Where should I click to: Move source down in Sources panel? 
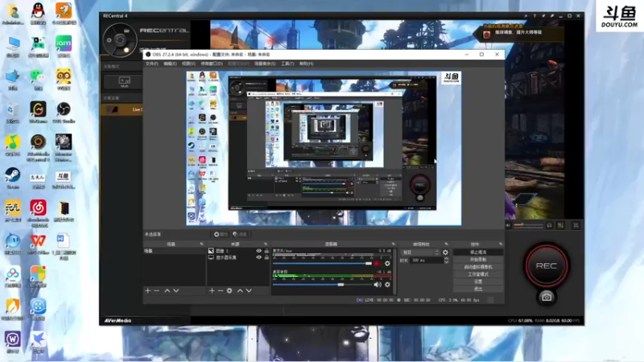pyautogui.click(x=249, y=290)
